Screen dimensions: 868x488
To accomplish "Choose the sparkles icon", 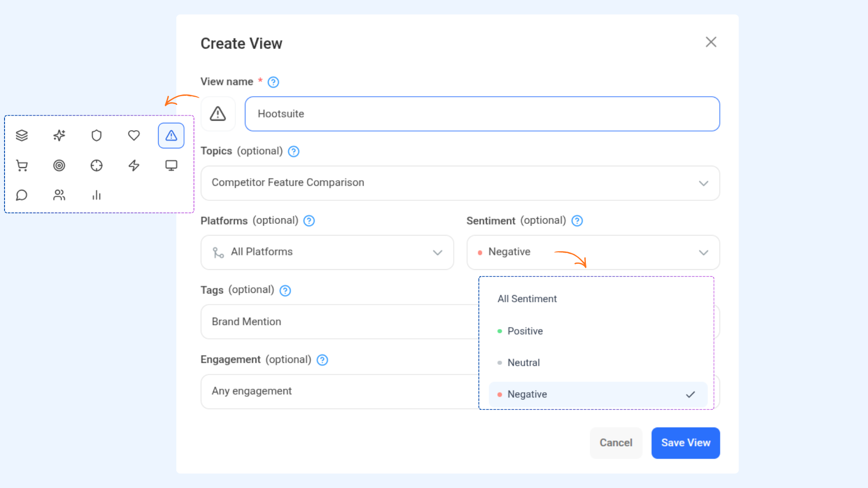I will (x=59, y=136).
